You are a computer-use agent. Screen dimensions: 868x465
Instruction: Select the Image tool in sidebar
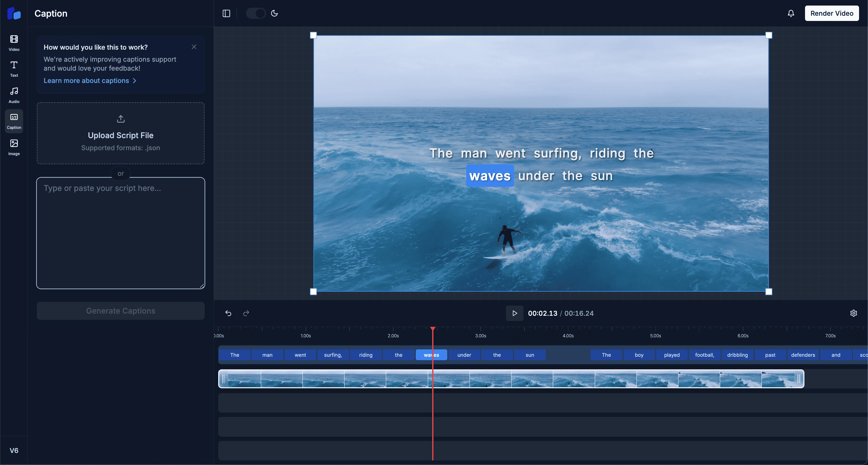pyautogui.click(x=14, y=147)
